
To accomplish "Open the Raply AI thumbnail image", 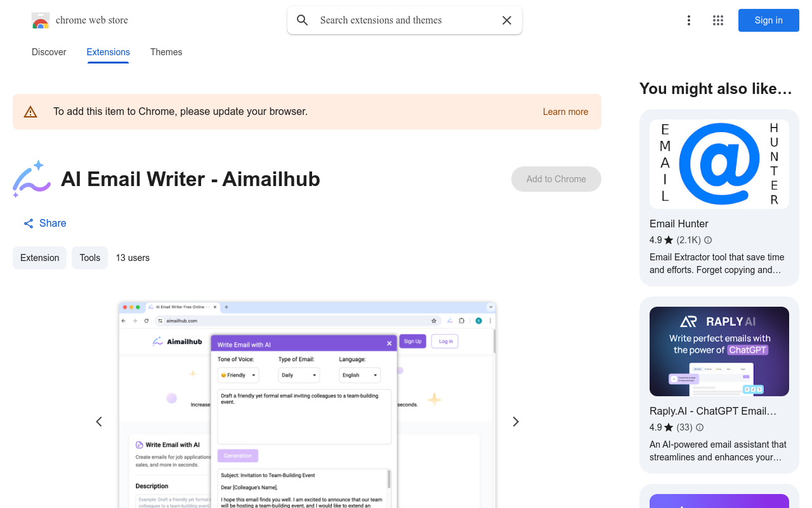I will pos(719,351).
